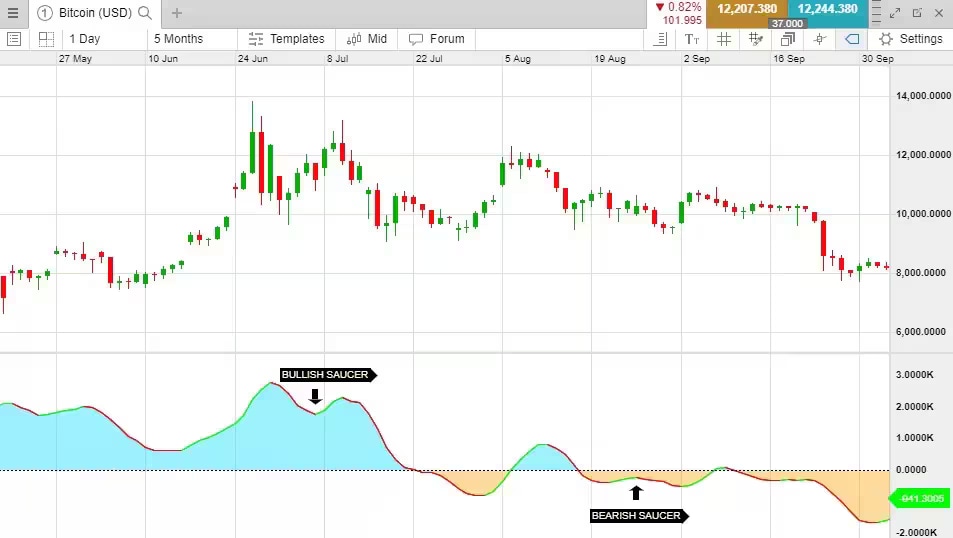Open the list panel icon in toolbar

[x=14, y=39]
